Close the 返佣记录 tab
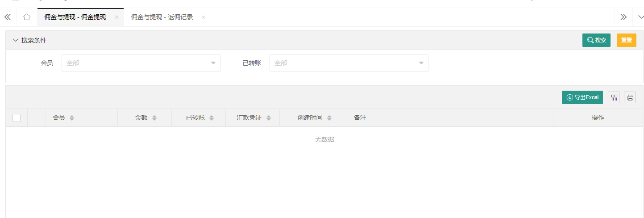This screenshot has width=644, height=218. [x=204, y=17]
